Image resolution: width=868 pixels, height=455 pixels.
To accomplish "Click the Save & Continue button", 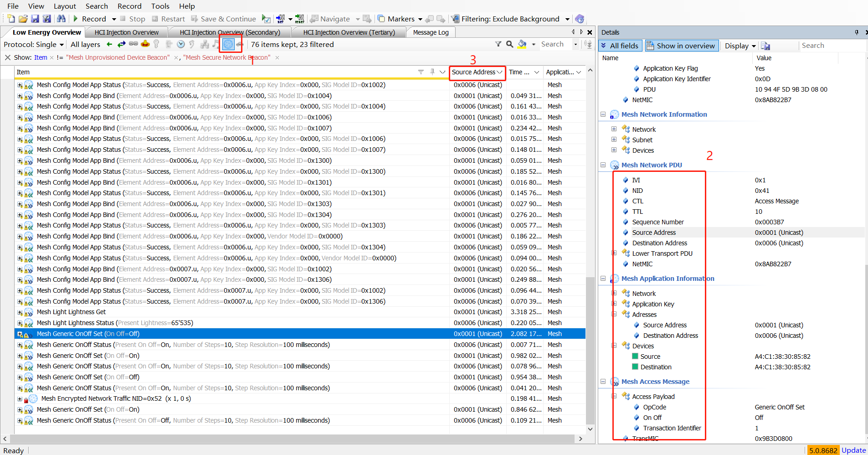I will (223, 19).
